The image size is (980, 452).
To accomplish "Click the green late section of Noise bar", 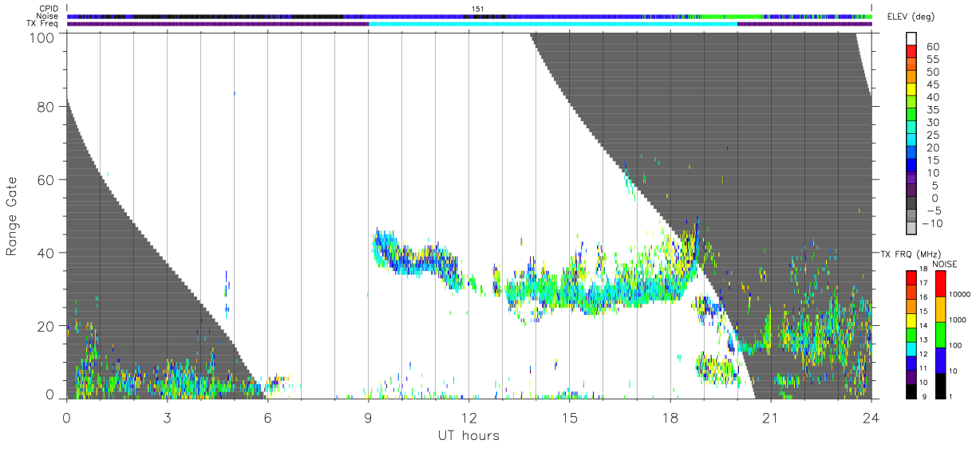I will 730,16.
